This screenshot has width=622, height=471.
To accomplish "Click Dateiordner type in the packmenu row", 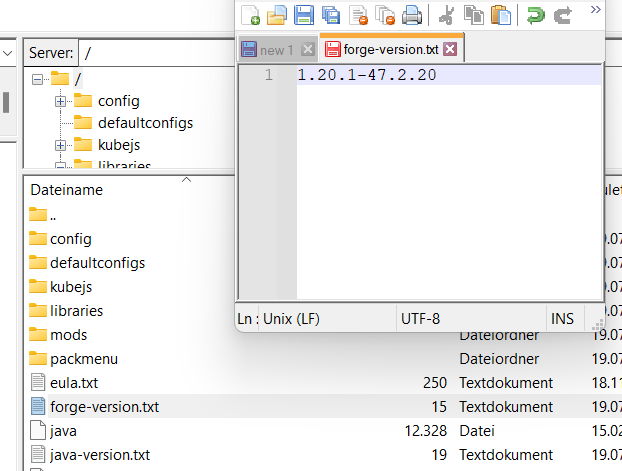I will (x=499, y=359).
